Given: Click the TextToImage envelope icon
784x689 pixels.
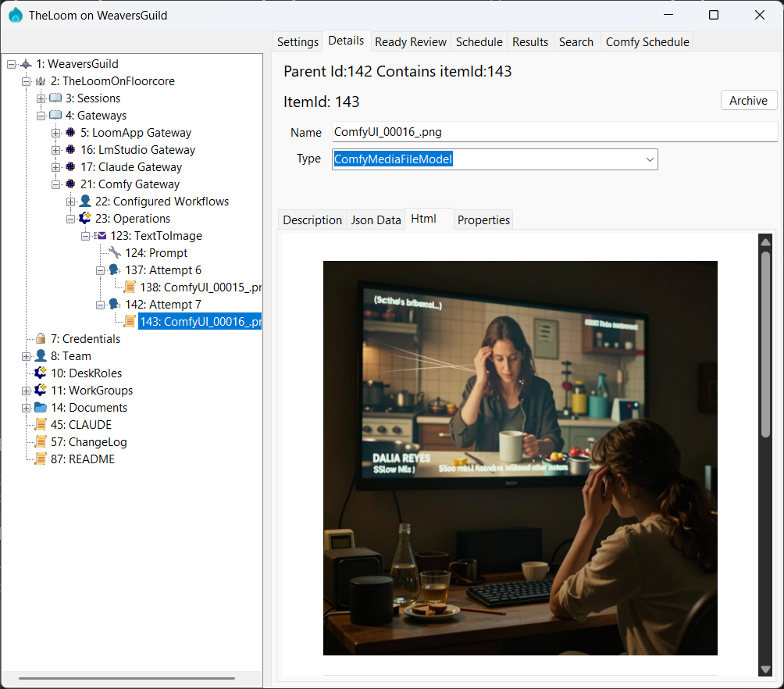Looking at the screenshot, I should coord(100,236).
